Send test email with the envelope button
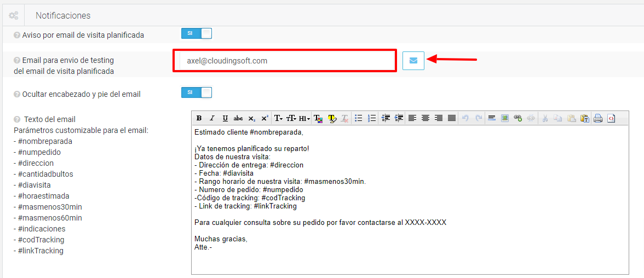The height and width of the screenshot is (278, 644). coord(413,60)
